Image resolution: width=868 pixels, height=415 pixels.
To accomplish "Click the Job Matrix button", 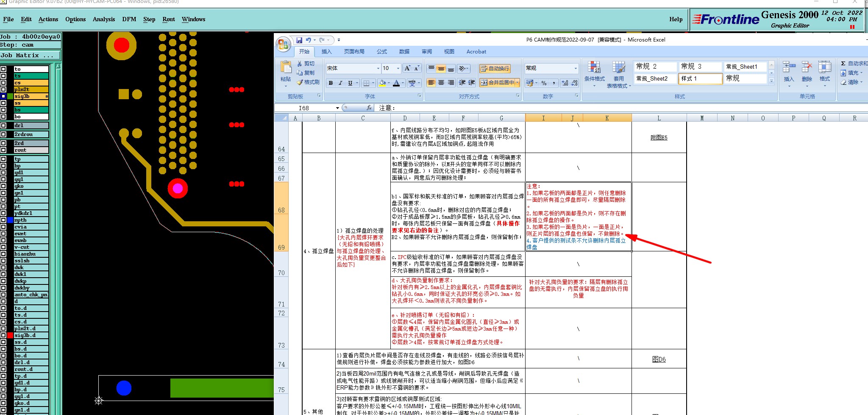I will pyautogui.click(x=30, y=56).
